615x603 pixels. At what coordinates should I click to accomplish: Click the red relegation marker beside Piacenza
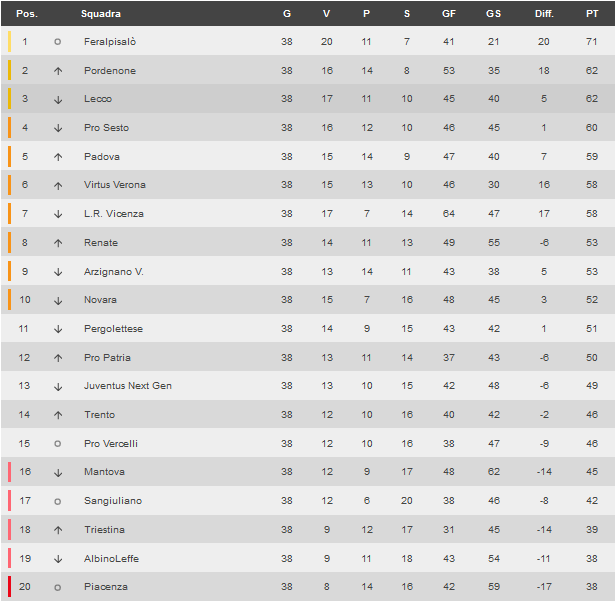pyautogui.click(x=9, y=587)
